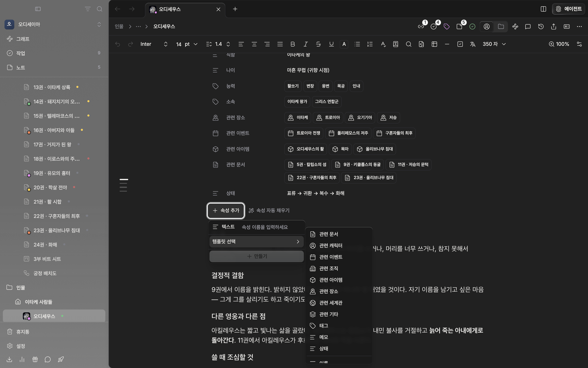
Task: Open the 에이전트 agent panel button
Action: [x=568, y=9]
